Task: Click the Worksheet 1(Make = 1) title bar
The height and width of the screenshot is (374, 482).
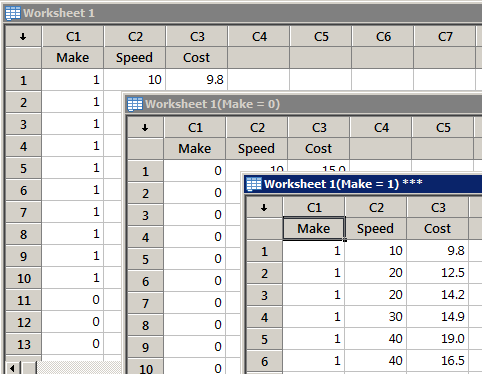Action: click(363, 184)
